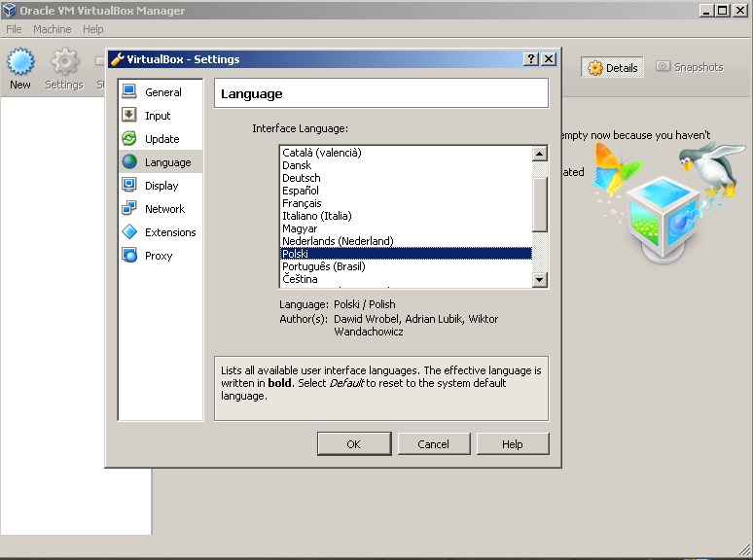
Task: Click the Help button in dialog
Action: coord(513,444)
